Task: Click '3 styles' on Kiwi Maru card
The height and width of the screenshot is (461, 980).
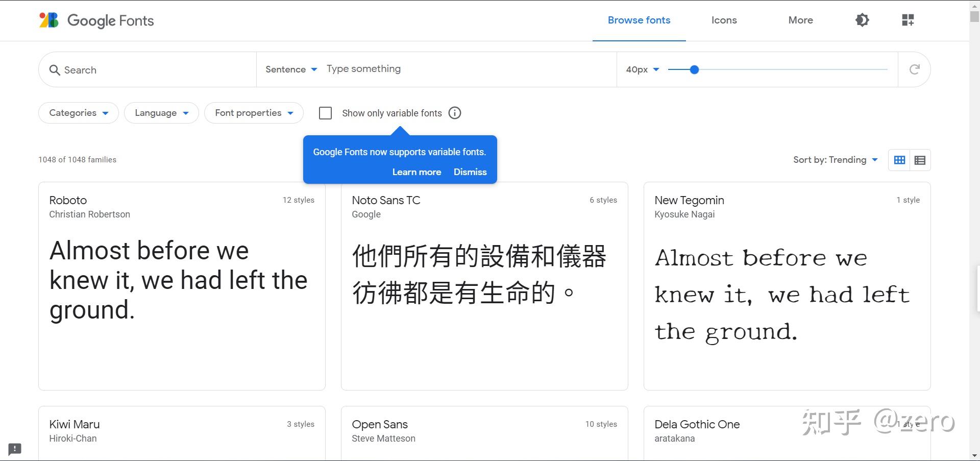Action: (x=301, y=424)
